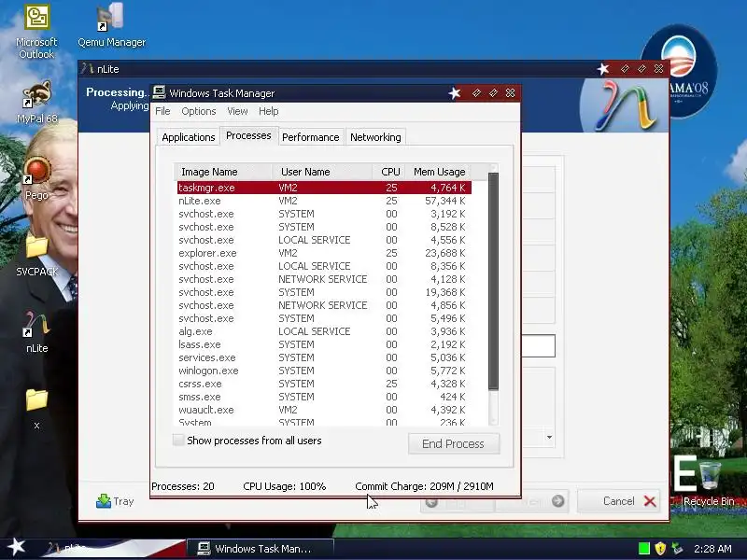The image size is (747, 560).
Task: Click the nLite next arrow button
Action: pyautogui.click(x=531, y=501)
